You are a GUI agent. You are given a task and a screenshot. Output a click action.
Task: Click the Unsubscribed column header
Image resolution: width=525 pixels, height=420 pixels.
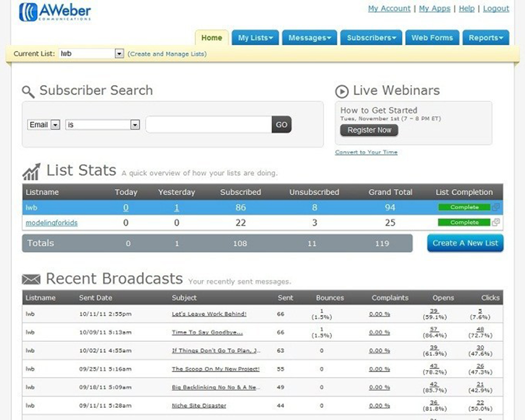pos(314,192)
